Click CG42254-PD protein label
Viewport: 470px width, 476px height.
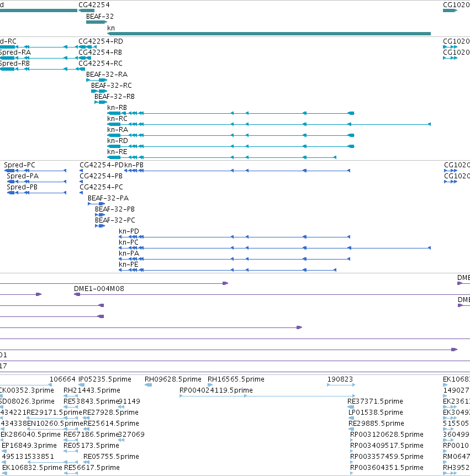[102, 165]
